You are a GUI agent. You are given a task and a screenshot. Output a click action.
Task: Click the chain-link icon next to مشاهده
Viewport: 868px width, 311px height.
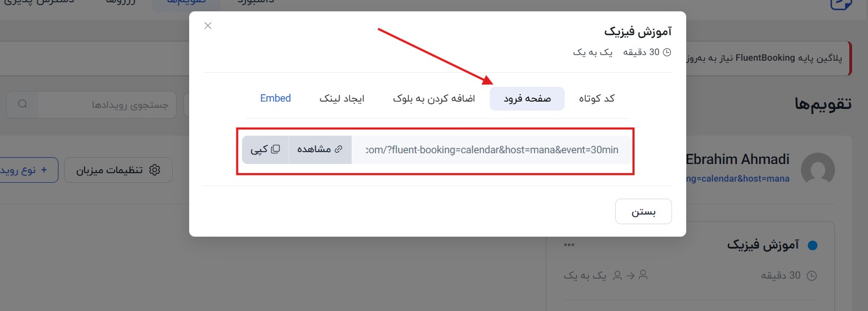[339, 149]
